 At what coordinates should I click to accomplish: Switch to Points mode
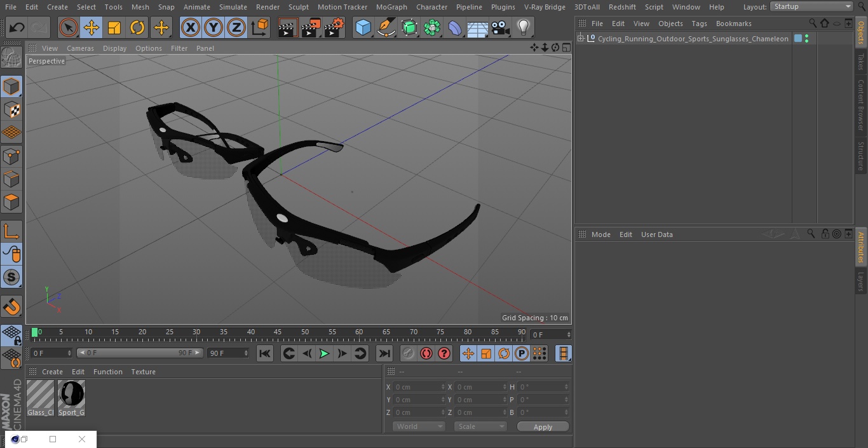tap(11, 156)
